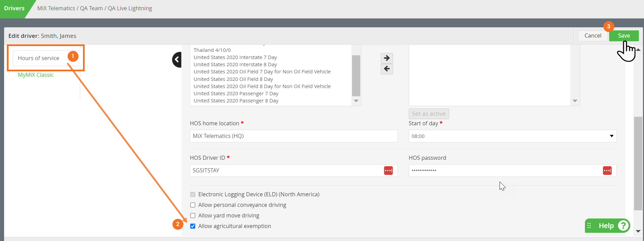The image size is (644, 241).
Task: Move selected ruleset left with arrow button
Action: tap(387, 69)
